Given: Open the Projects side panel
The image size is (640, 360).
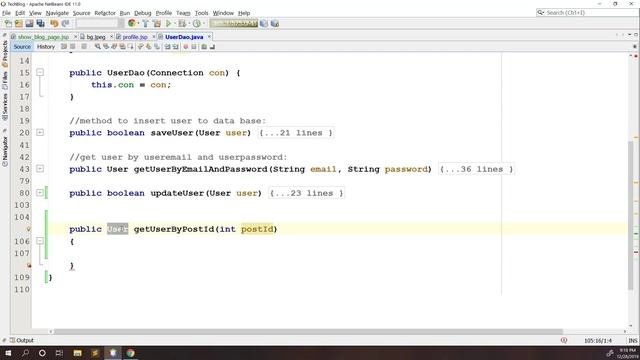Looking at the screenshot, I should (x=5, y=53).
